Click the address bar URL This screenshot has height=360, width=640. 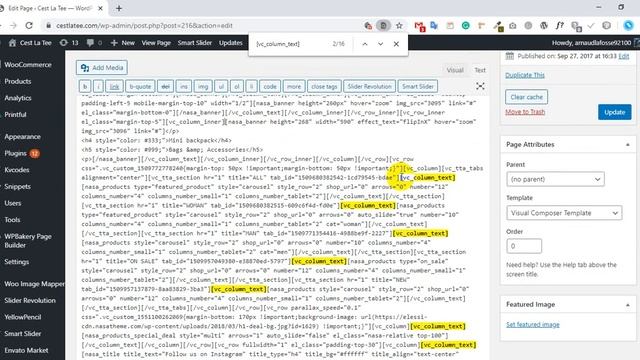(x=144, y=25)
